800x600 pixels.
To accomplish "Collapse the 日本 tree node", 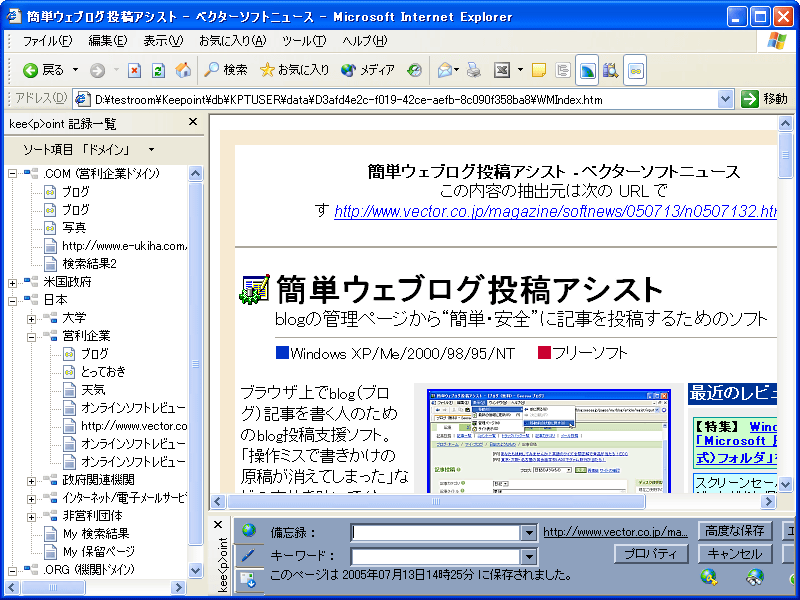I will 12,301.
